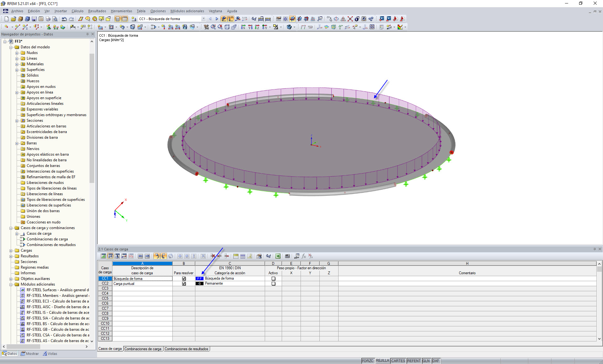The image size is (603, 364).
Task: Open the CC1 - Búsqueda de forma dropdown
Action: coord(204,19)
